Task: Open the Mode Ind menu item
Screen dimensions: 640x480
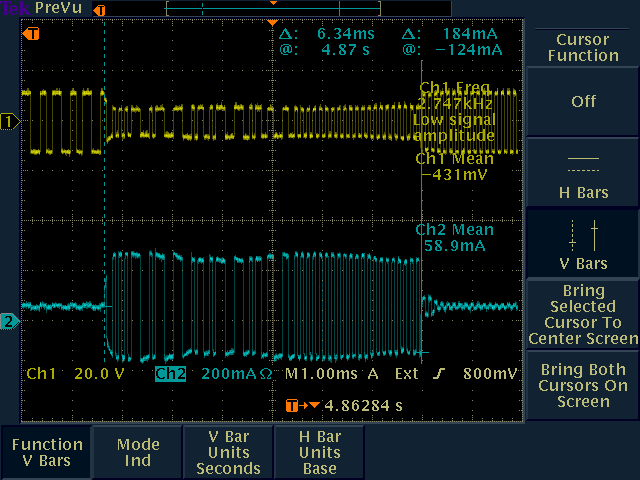Action: click(x=138, y=452)
